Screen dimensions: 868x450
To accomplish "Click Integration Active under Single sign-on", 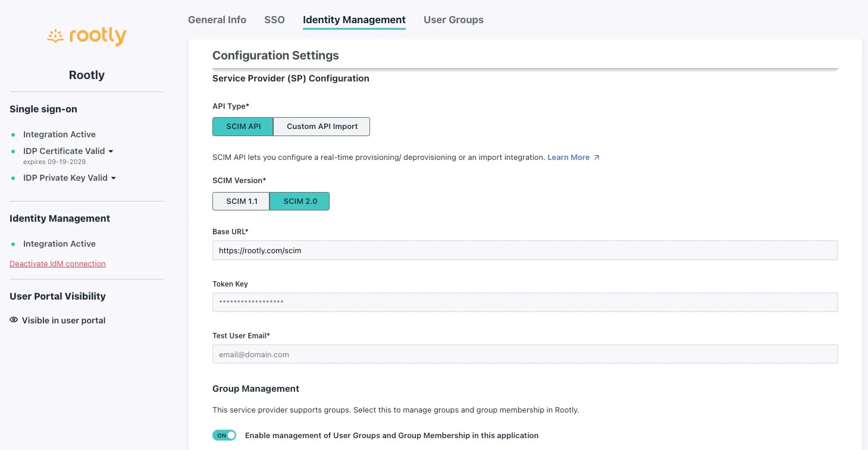I will pos(59,134).
